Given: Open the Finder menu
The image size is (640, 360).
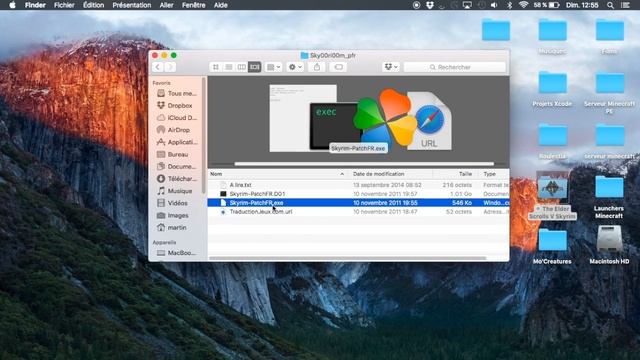Looking at the screenshot, I should click(35, 5).
